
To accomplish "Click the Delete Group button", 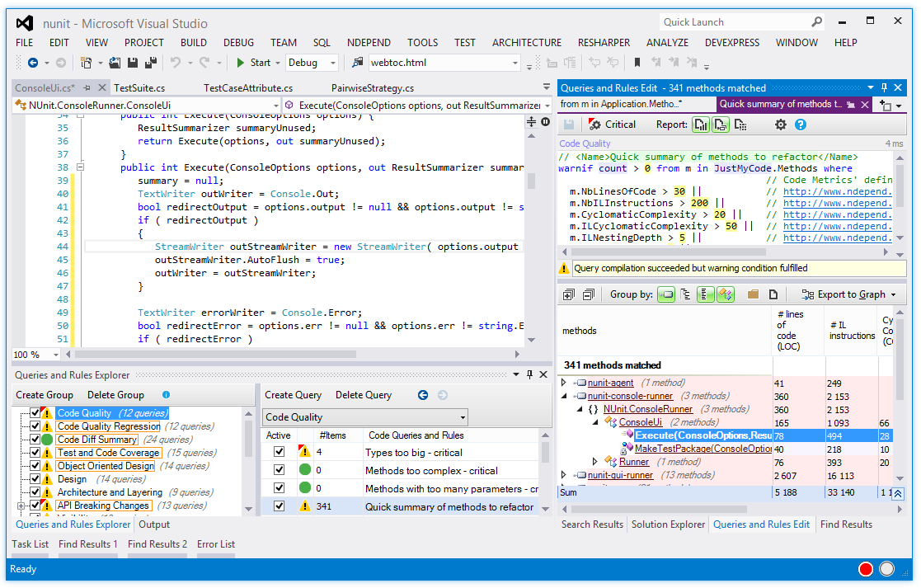I will [x=115, y=395].
